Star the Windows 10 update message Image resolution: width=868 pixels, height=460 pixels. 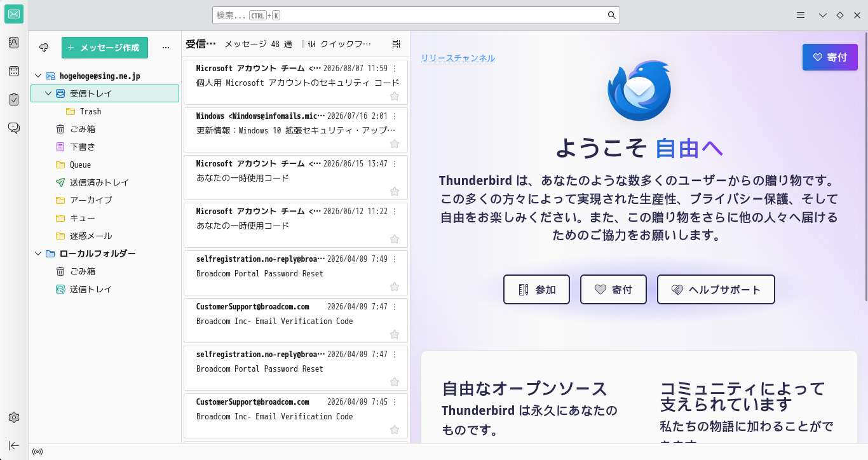click(x=395, y=144)
